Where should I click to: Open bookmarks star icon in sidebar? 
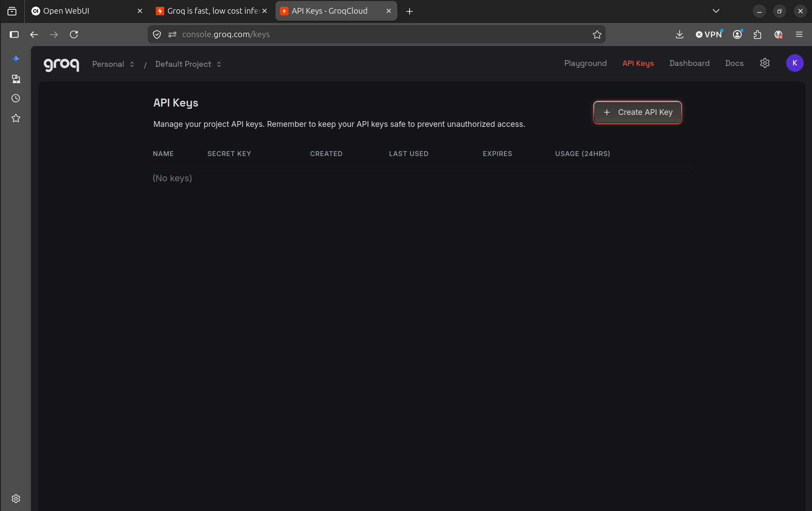pyautogui.click(x=16, y=118)
